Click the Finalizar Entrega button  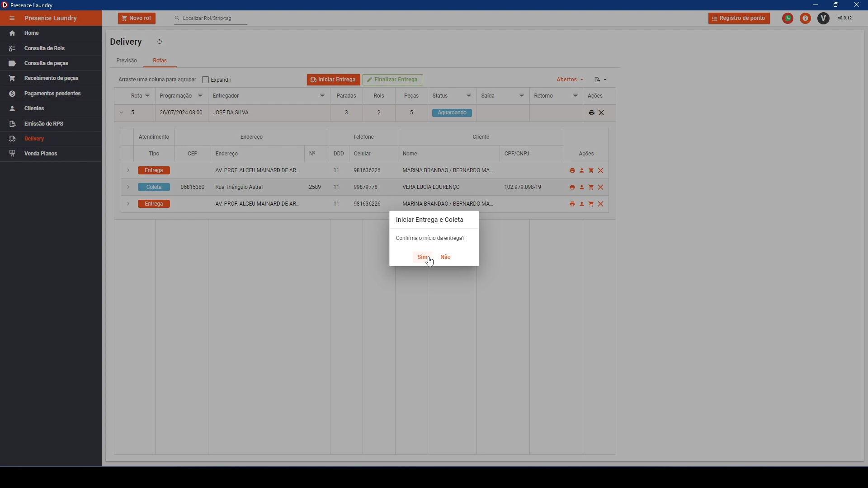tap(393, 80)
